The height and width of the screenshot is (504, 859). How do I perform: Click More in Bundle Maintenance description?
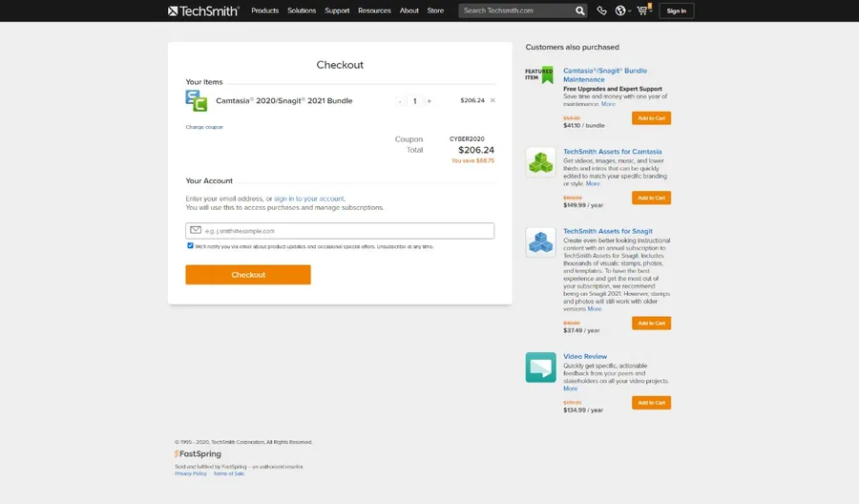608,104
